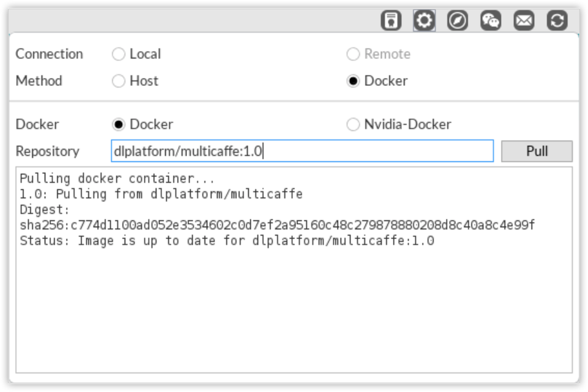Select Local connection radio button
This screenshot has width=588, height=392.
click(x=119, y=54)
